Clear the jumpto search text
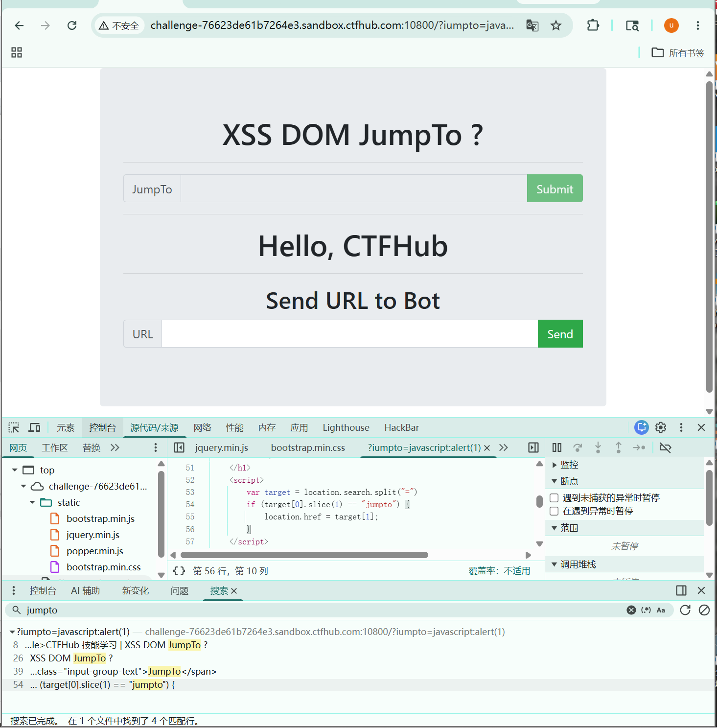This screenshot has width=717, height=728. pyautogui.click(x=631, y=610)
